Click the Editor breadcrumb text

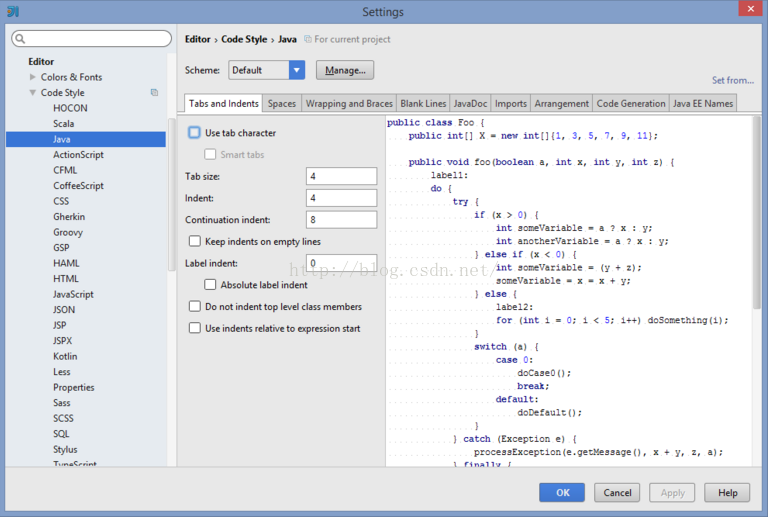(198, 39)
